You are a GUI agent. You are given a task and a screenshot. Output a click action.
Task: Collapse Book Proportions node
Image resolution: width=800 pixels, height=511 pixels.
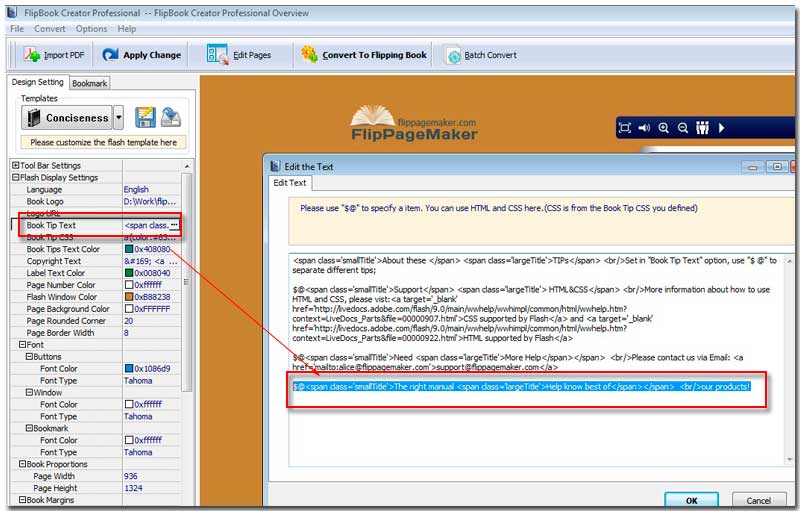22,464
